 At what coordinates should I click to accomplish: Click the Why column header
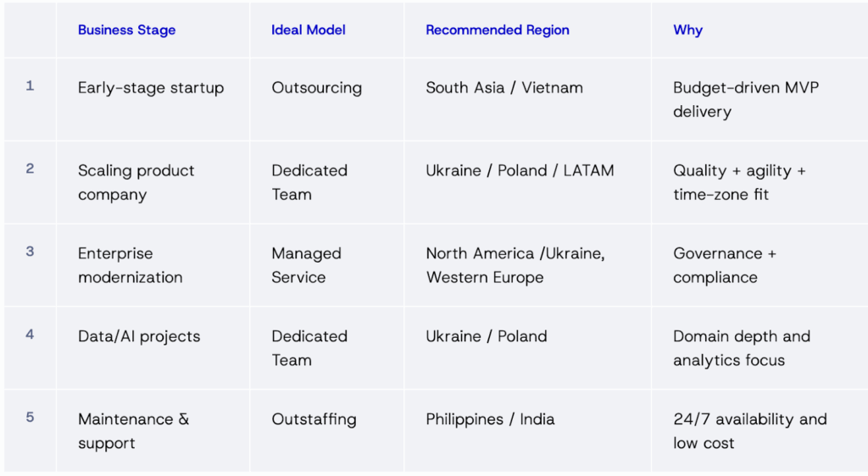tap(687, 30)
